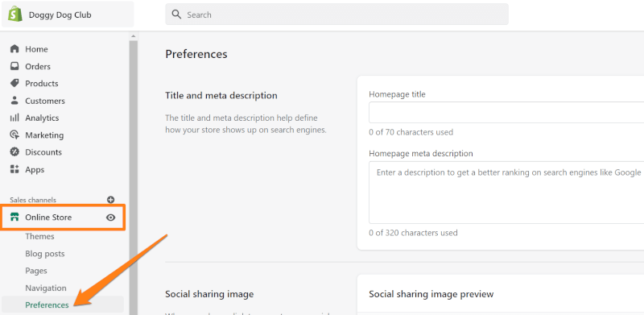Click the Home house icon

[x=14, y=49]
